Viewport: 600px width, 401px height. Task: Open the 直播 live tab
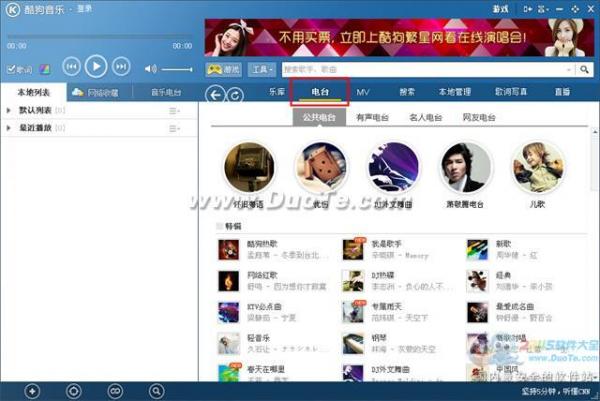pos(562,91)
